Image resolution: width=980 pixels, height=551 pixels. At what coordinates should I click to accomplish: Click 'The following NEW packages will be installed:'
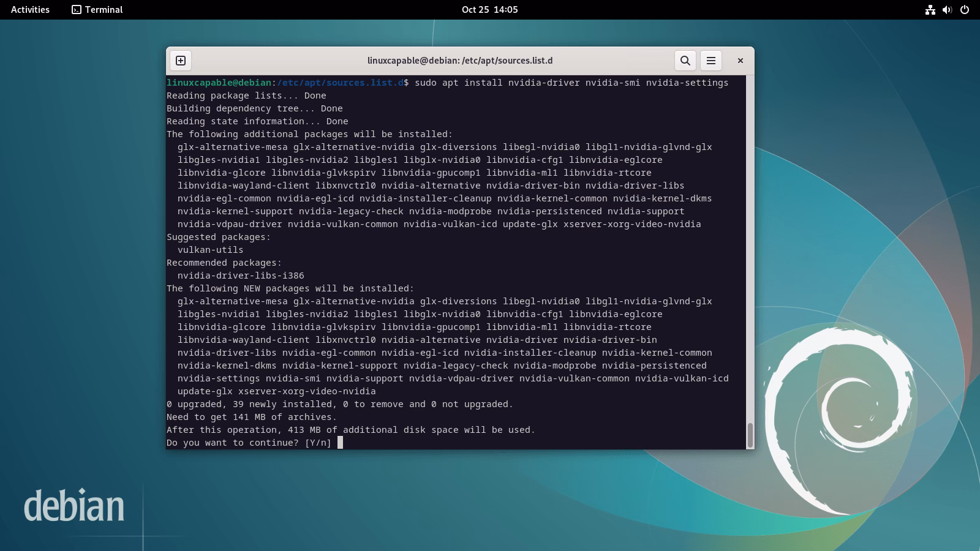(x=290, y=288)
